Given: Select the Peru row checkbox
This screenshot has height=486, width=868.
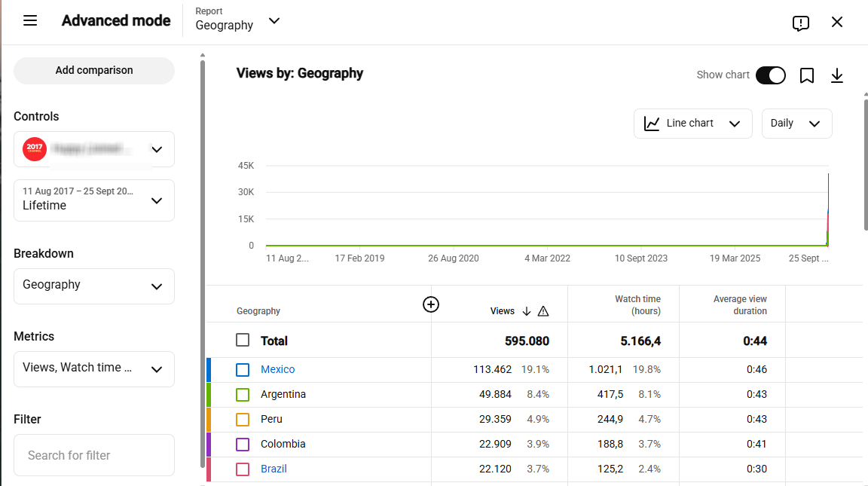Looking at the screenshot, I should pos(243,420).
